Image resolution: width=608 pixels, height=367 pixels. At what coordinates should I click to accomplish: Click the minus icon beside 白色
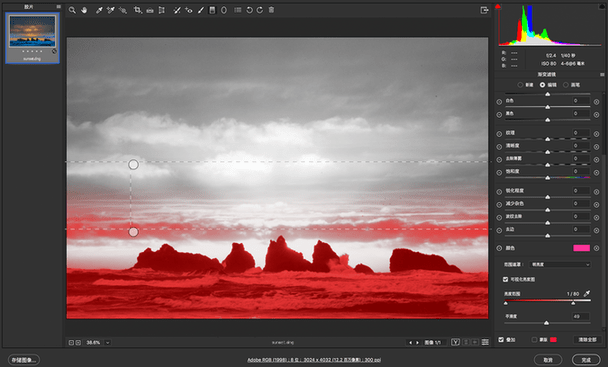(499, 102)
